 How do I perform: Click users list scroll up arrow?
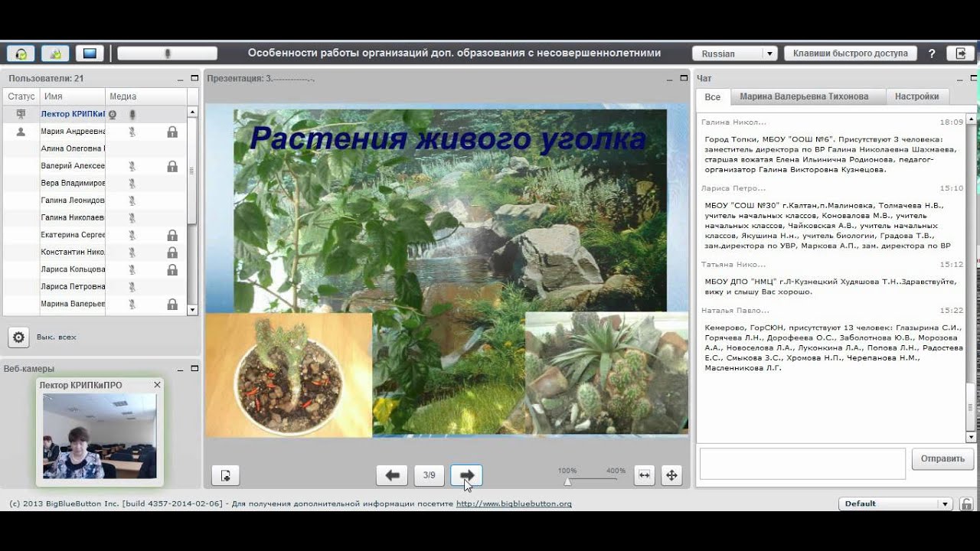pyautogui.click(x=192, y=112)
